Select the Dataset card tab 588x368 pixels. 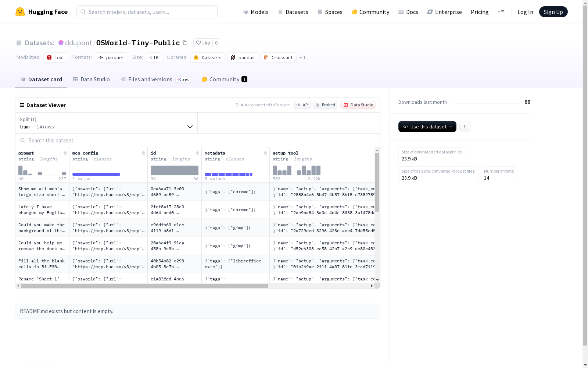(x=41, y=79)
